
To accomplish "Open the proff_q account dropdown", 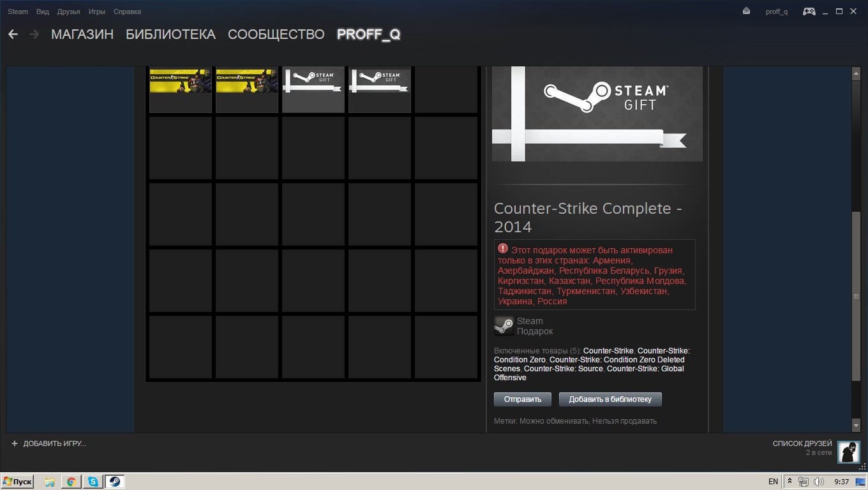I will (x=776, y=11).
